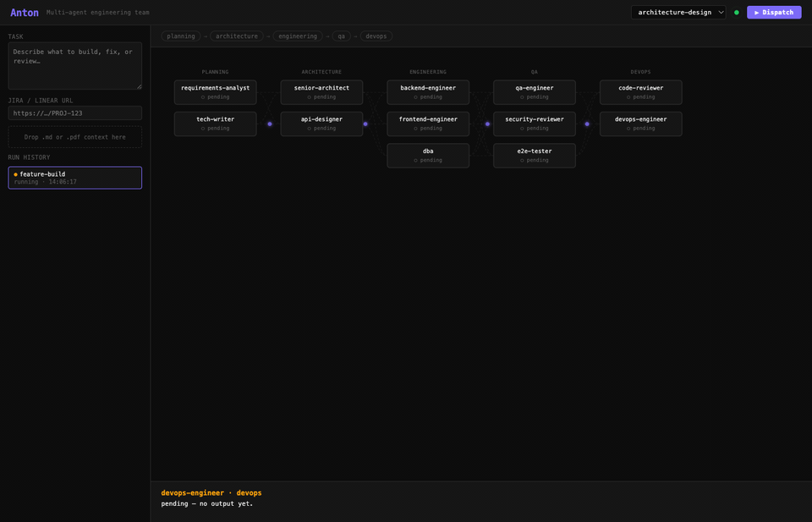The height and width of the screenshot is (522, 812).
Task: Click the Anton logo
Action: pyautogui.click(x=25, y=13)
